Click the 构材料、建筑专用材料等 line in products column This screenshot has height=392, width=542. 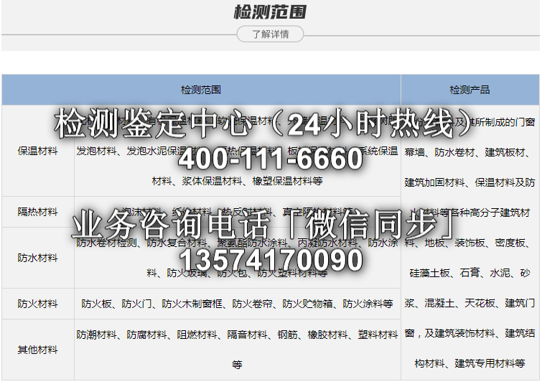469,363
